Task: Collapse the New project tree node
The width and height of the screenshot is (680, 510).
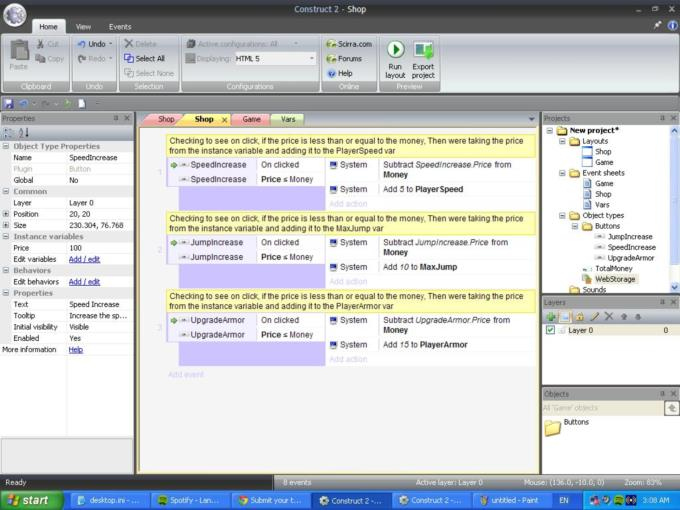Action: 550,130
